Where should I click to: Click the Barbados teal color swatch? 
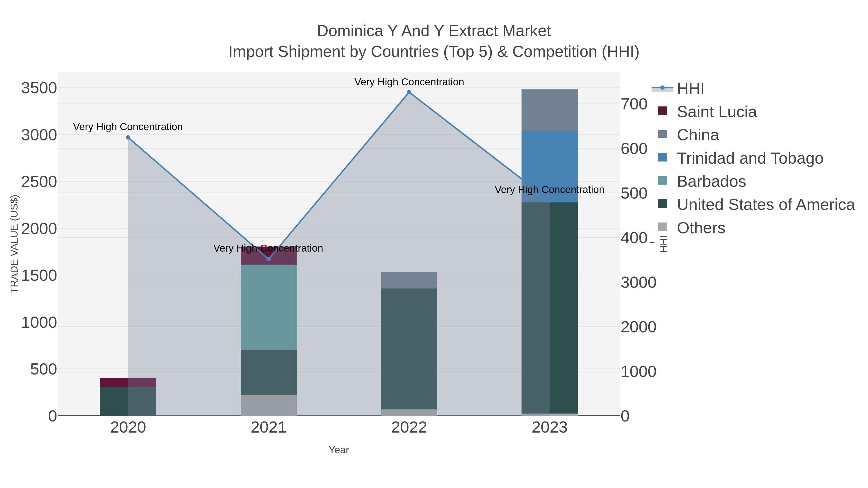(x=663, y=180)
